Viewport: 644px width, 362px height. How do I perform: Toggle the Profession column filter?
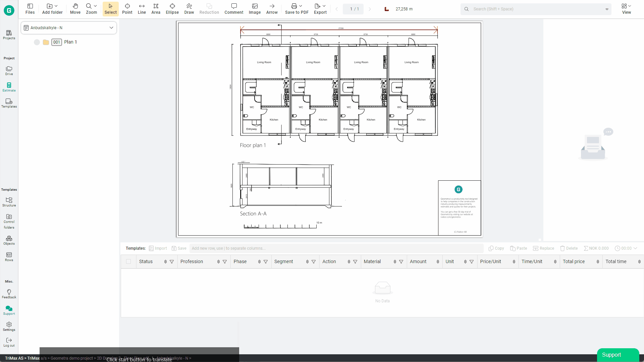(x=225, y=262)
